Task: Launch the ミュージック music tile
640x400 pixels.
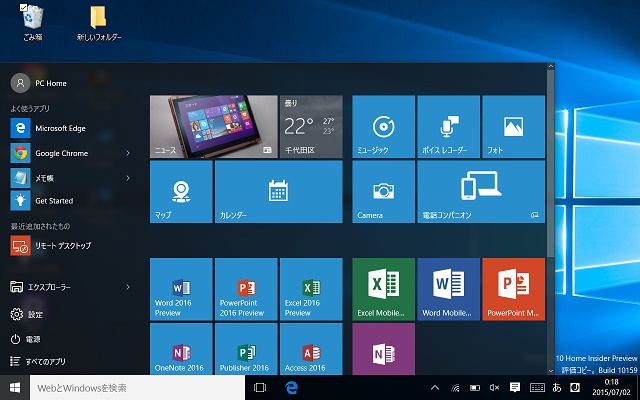Action: coord(383,127)
